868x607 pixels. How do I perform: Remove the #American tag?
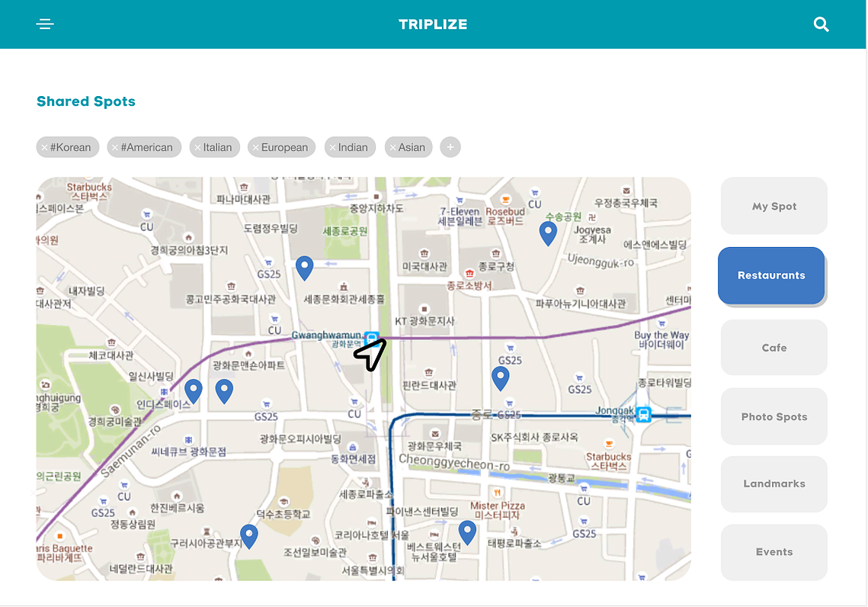[114, 147]
